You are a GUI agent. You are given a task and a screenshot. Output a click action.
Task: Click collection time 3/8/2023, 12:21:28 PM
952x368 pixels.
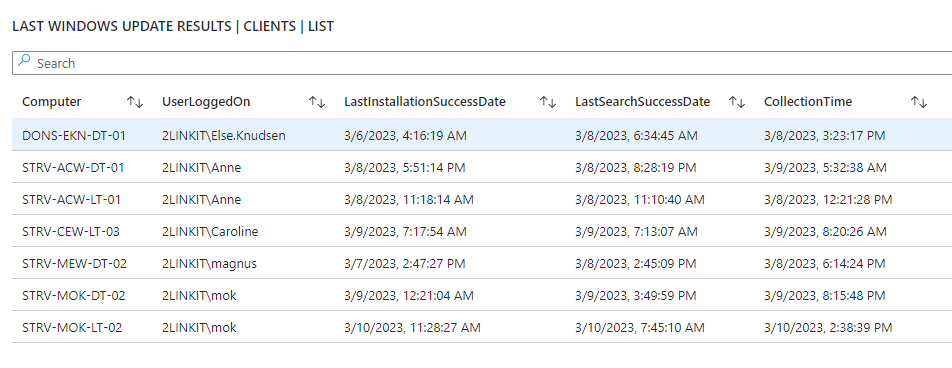pos(828,200)
